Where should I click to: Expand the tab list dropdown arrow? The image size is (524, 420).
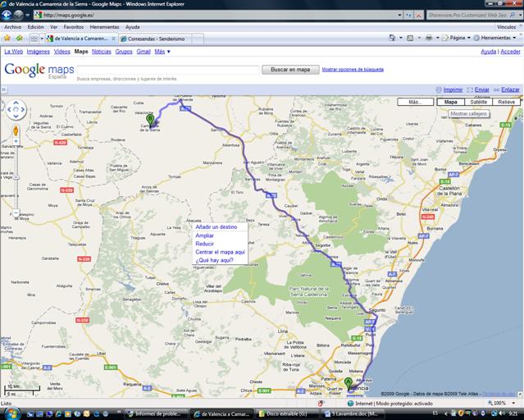tap(42, 39)
